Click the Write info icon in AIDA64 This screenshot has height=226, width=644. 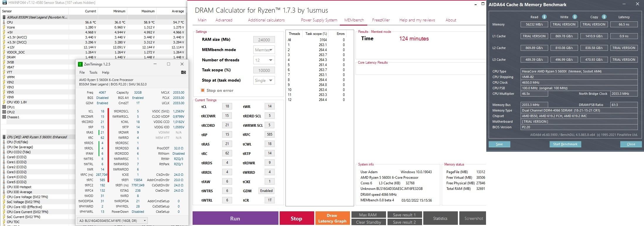pos(575,17)
